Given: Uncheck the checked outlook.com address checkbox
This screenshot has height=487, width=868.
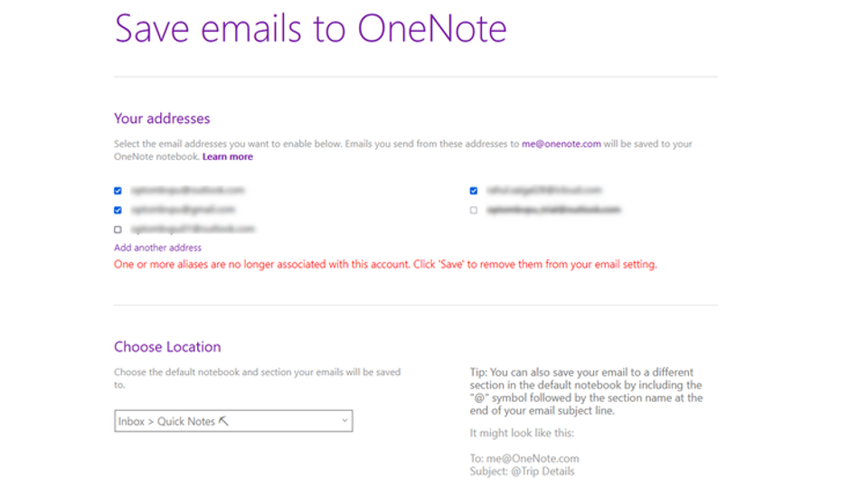Looking at the screenshot, I should tap(118, 191).
